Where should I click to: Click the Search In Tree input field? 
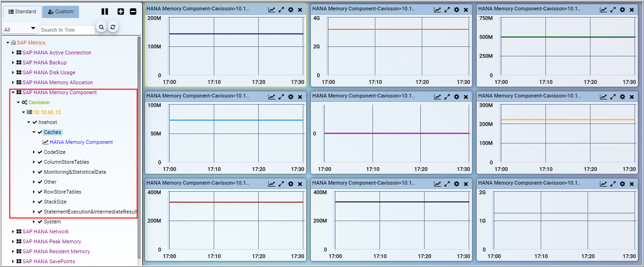click(67, 30)
